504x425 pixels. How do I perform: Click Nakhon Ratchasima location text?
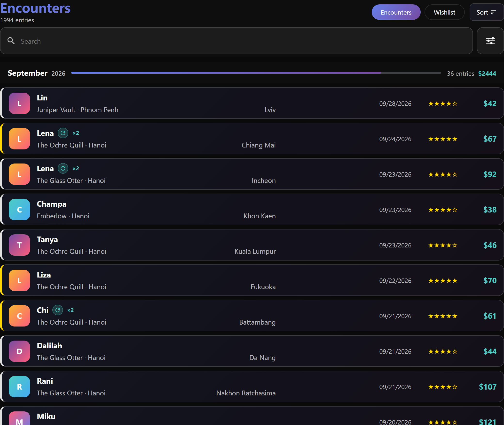[x=246, y=393]
